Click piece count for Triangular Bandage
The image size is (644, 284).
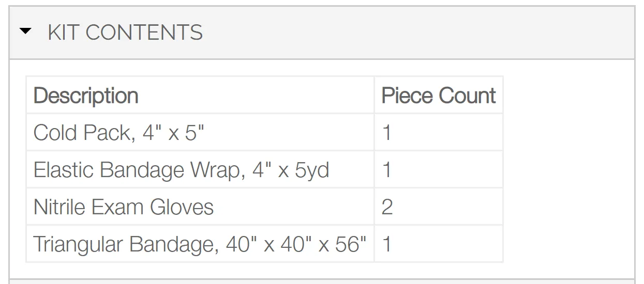439,244
